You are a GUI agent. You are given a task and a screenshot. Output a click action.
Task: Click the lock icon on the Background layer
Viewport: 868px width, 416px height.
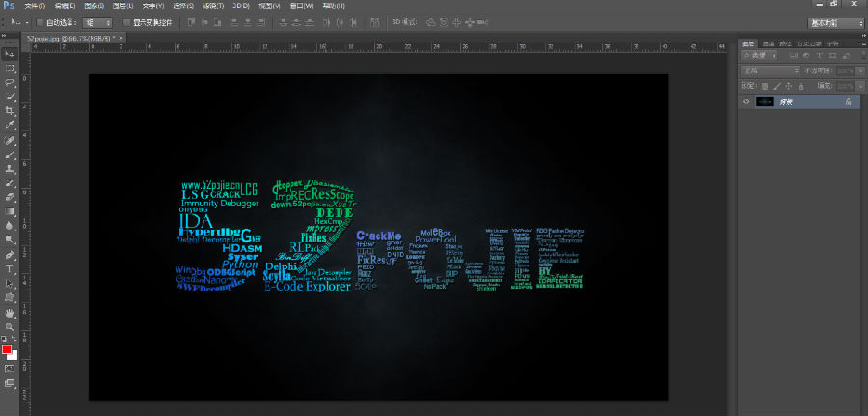click(x=847, y=101)
